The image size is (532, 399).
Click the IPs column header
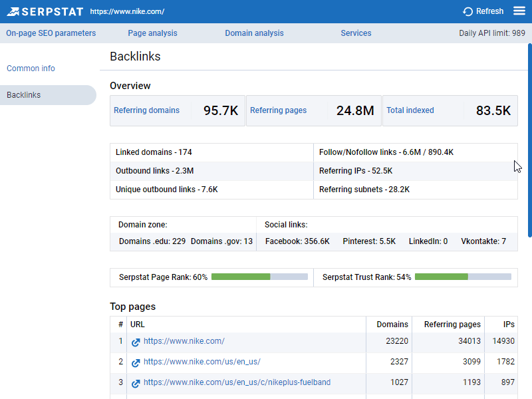(x=509, y=325)
